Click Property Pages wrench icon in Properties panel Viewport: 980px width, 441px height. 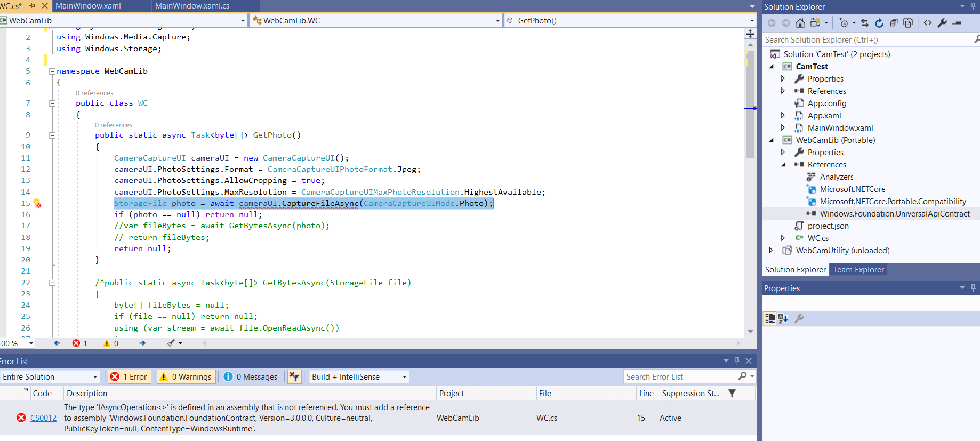pos(799,318)
